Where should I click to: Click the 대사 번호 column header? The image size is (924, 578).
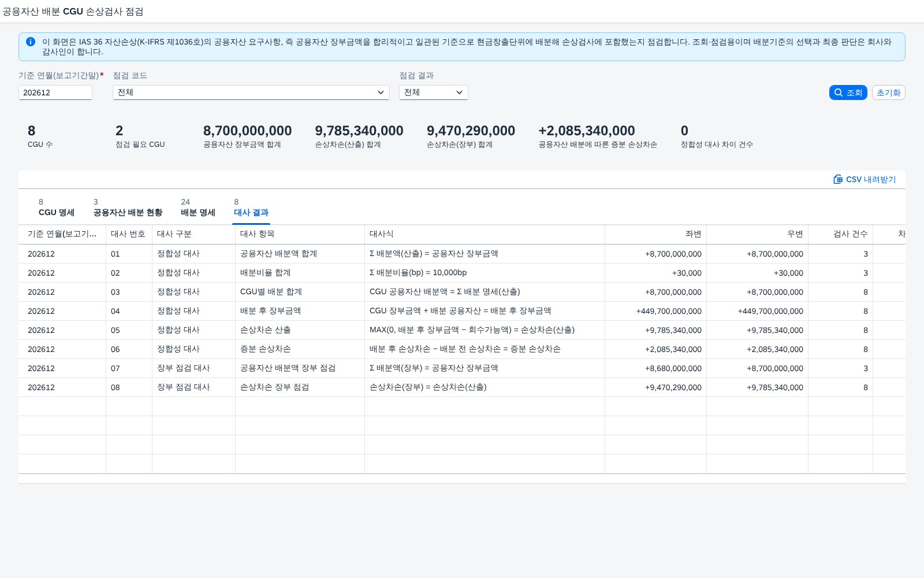point(129,234)
